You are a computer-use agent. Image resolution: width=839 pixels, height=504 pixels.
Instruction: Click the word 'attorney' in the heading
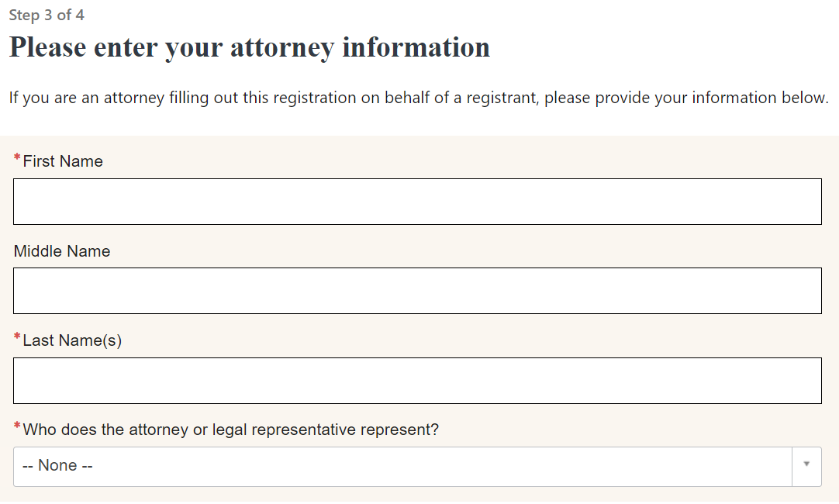coord(282,47)
